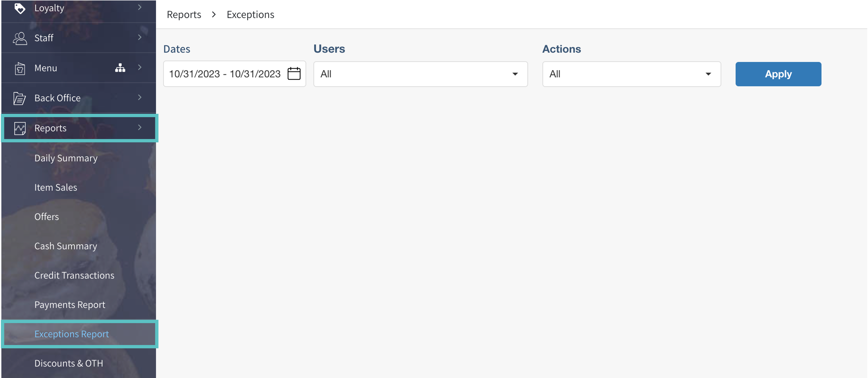The image size is (868, 378).
Task: Expand the Loyalty section chevron
Action: (139, 7)
